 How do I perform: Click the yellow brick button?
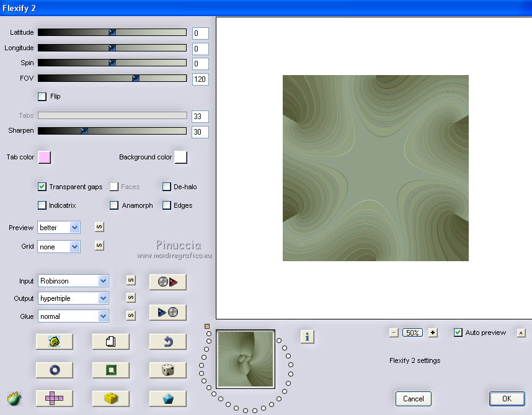pos(110,398)
